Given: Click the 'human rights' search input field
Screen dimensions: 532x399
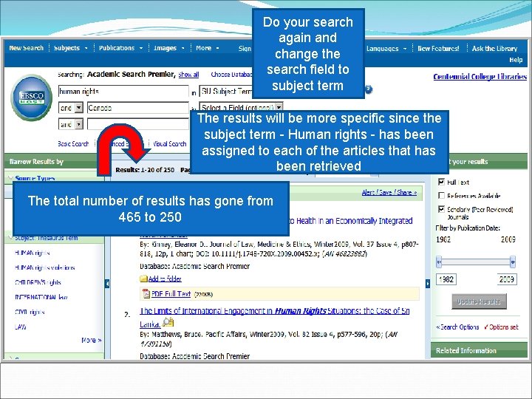Looking at the screenshot, I should coord(123,92).
